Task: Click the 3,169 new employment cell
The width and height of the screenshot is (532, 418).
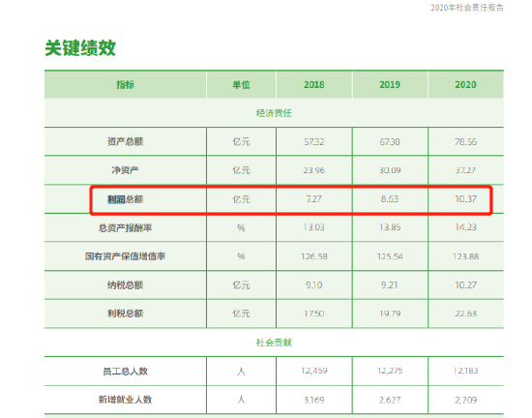Action: [314, 400]
